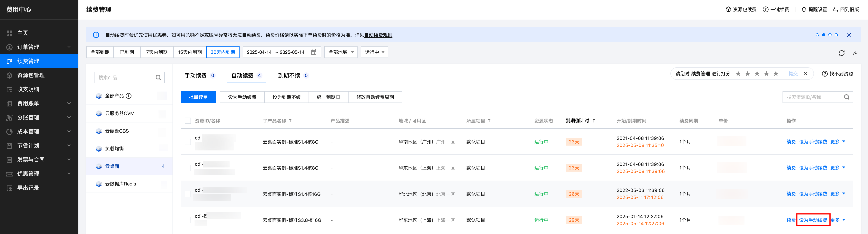Click 修改自动续费周期 button

tap(375, 97)
